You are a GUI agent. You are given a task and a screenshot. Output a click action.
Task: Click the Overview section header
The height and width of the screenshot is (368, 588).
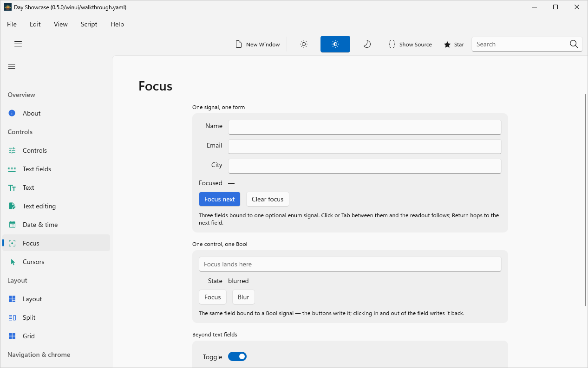(x=21, y=95)
